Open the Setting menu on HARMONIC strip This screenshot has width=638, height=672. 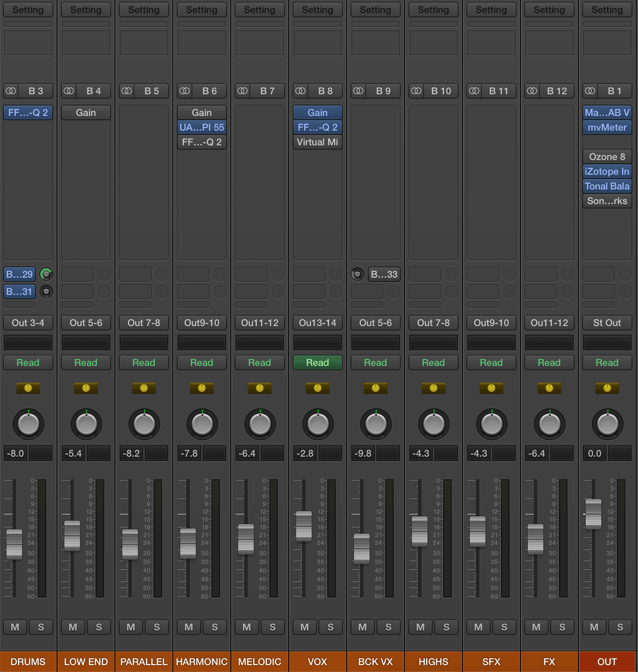point(202,10)
